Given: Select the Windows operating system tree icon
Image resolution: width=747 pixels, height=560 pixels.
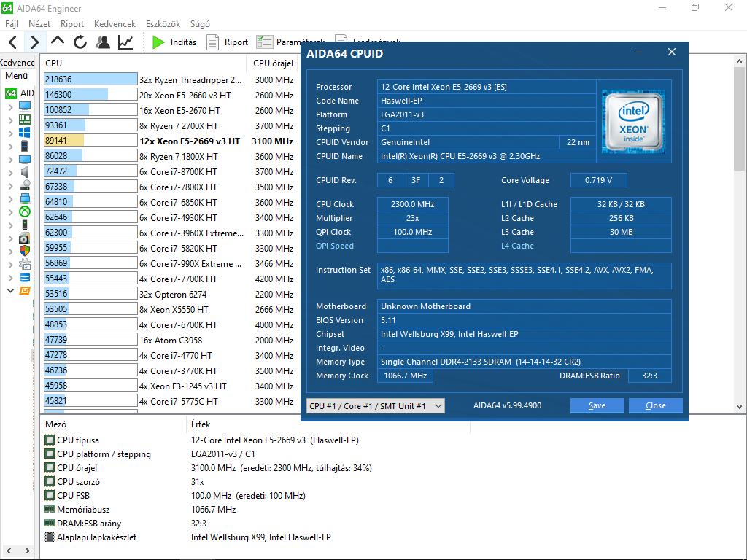Looking at the screenshot, I should click(25, 132).
